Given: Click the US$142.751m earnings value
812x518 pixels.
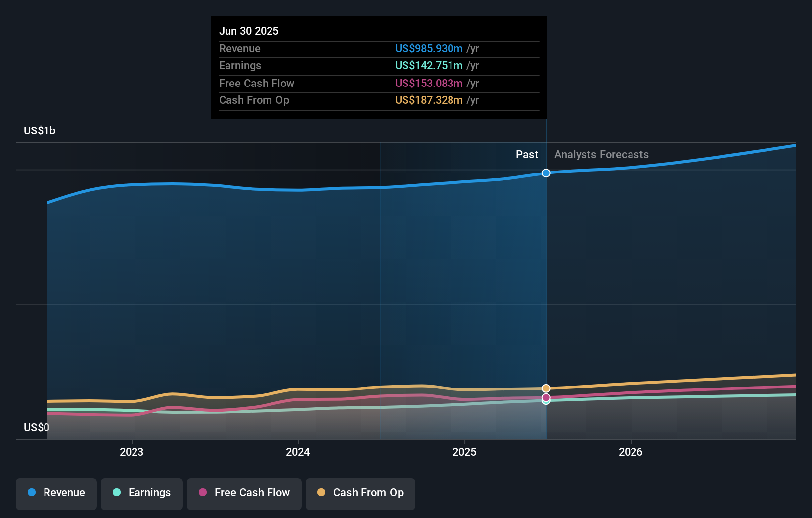Looking at the screenshot, I should click(429, 65).
